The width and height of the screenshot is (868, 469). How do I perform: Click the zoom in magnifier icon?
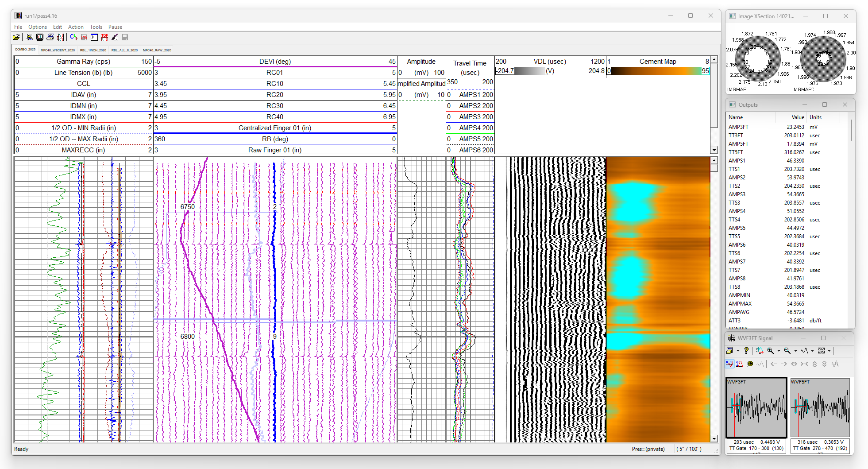(x=771, y=351)
